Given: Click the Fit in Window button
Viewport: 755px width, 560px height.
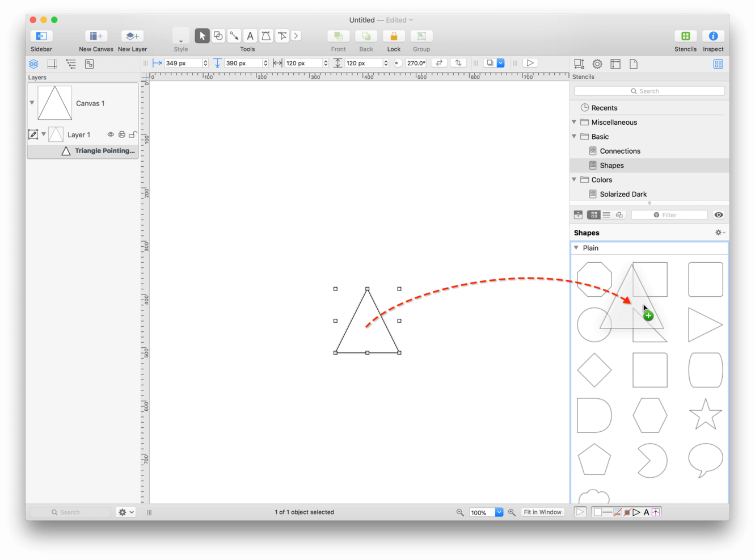Looking at the screenshot, I should (x=542, y=512).
